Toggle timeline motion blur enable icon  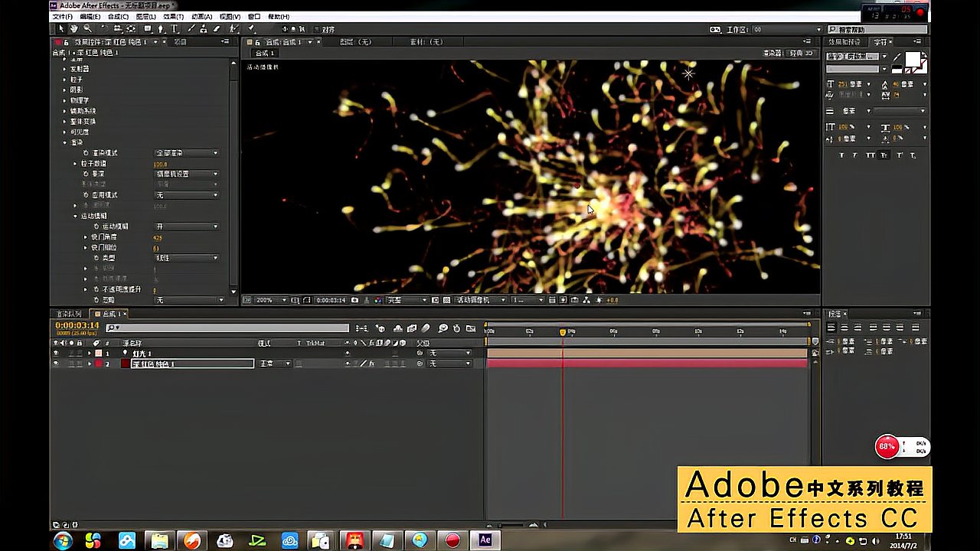tap(426, 328)
